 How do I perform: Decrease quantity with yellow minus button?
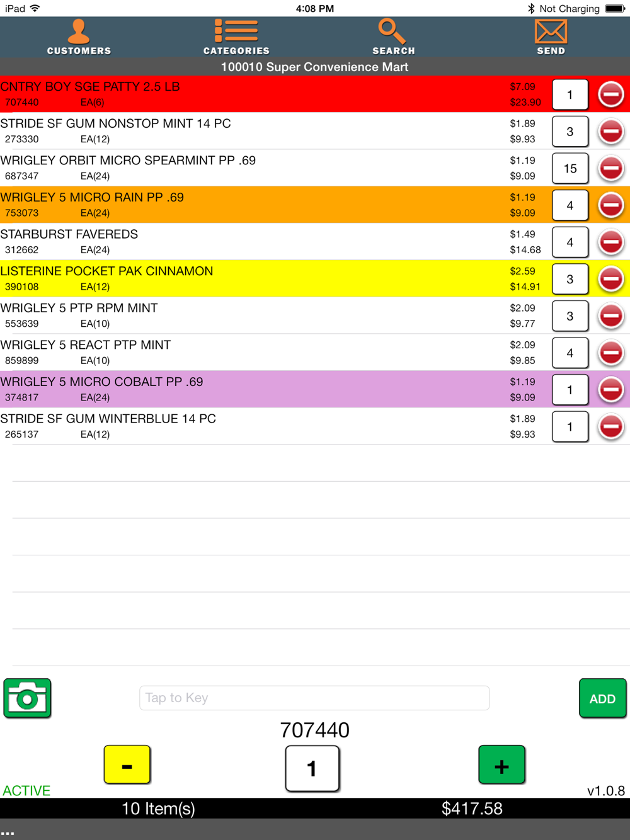pyautogui.click(x=127, y=765)
